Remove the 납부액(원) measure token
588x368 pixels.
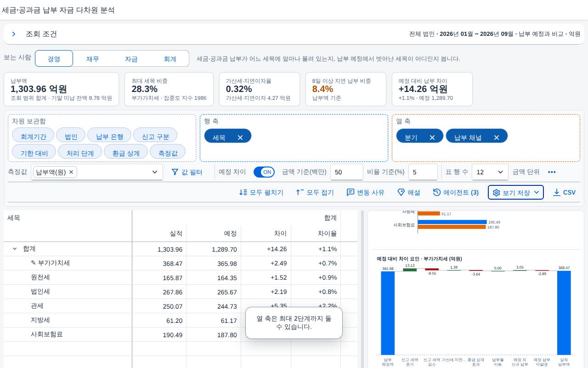[71, 172]
